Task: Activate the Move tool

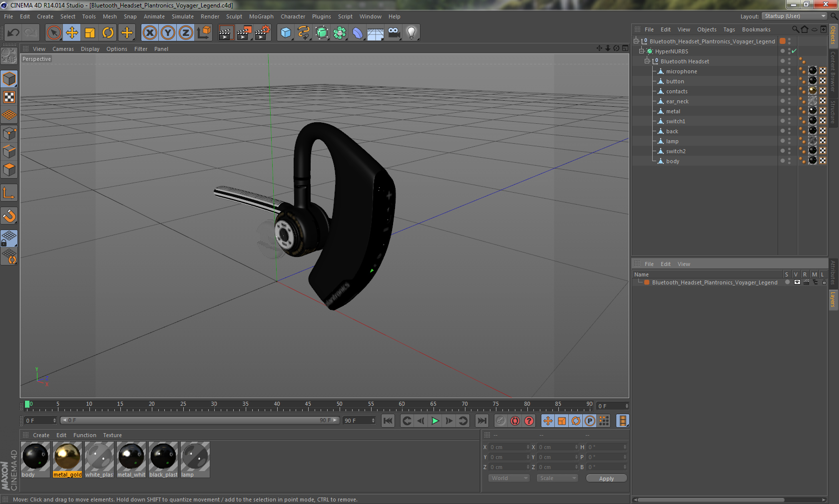Action: pos(72,33)
